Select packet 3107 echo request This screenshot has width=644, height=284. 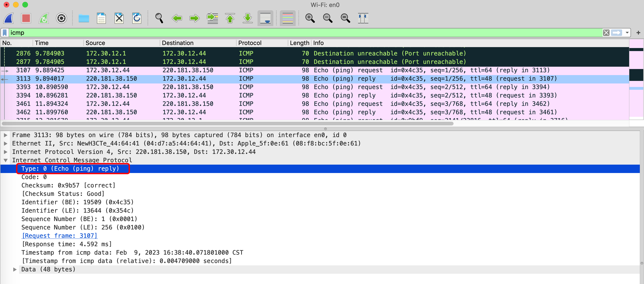pos(315,70)
